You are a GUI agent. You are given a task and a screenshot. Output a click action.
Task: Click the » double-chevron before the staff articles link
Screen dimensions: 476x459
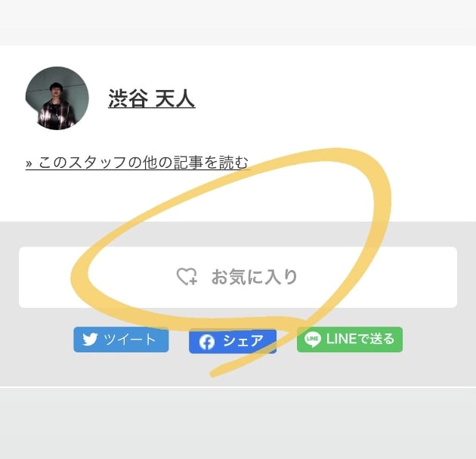pyautogui.click(x=29, y=163)
